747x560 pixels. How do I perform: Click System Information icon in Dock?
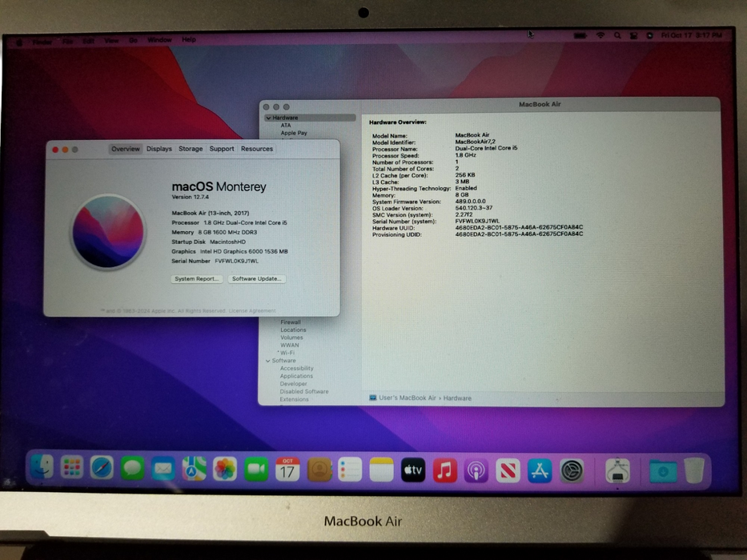pos(617,471)
